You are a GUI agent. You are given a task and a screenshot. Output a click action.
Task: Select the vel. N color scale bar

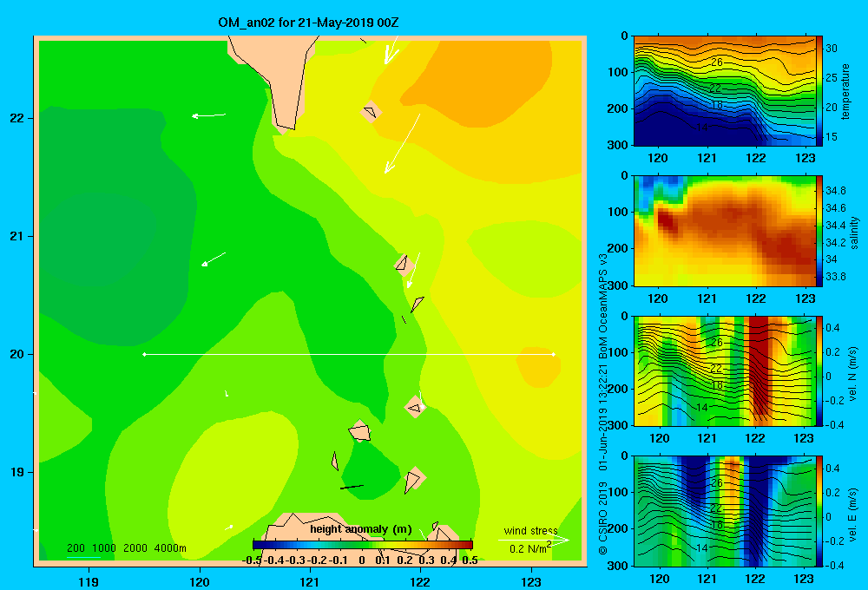pyautogui.click(x=819, y=371)
